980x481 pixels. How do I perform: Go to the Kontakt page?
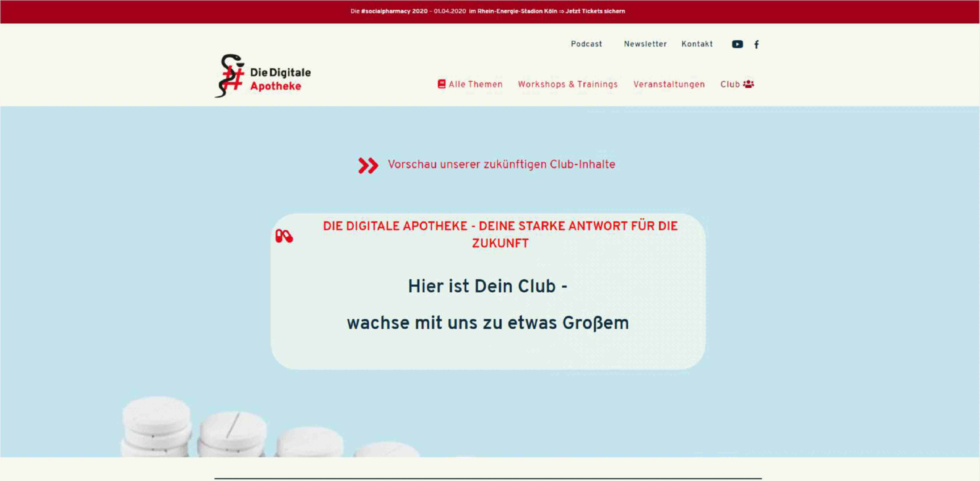(697, 44)
